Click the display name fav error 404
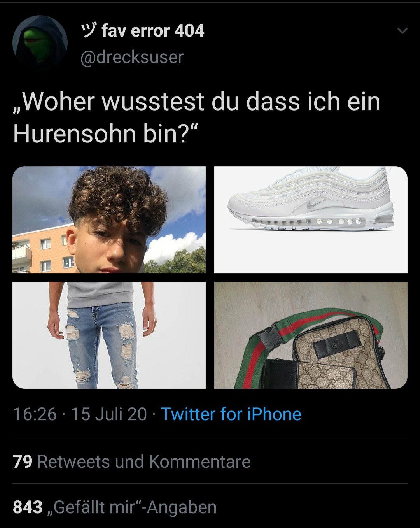 pyautogui.click(x=153, y=30)
